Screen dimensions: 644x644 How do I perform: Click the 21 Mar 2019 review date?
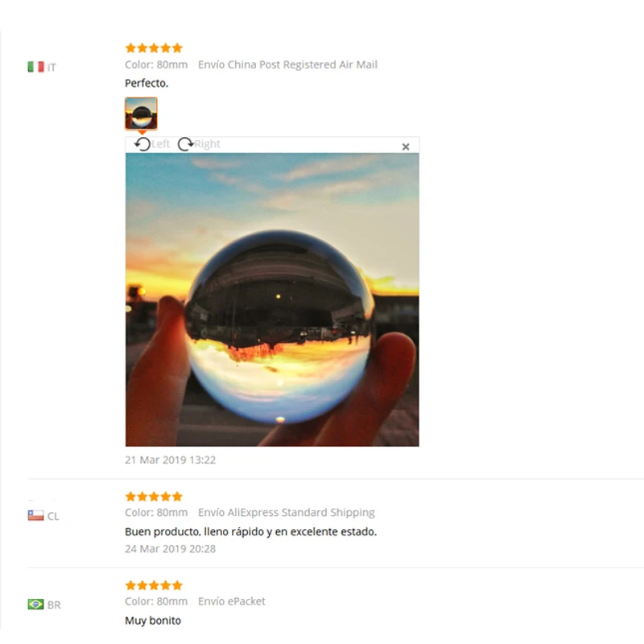(170, 460)
